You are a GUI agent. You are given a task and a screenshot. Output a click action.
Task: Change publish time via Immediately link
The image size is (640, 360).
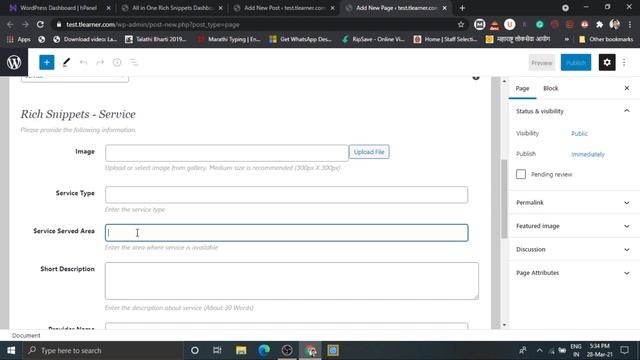(x=588, y=154)
